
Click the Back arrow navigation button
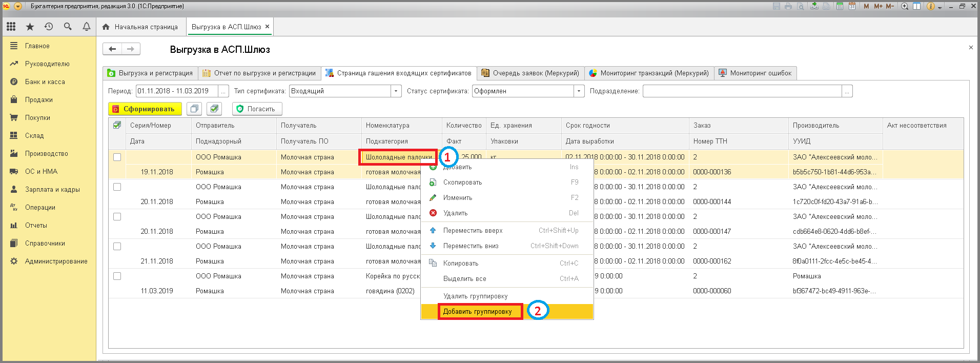click(x=112, y=49)
